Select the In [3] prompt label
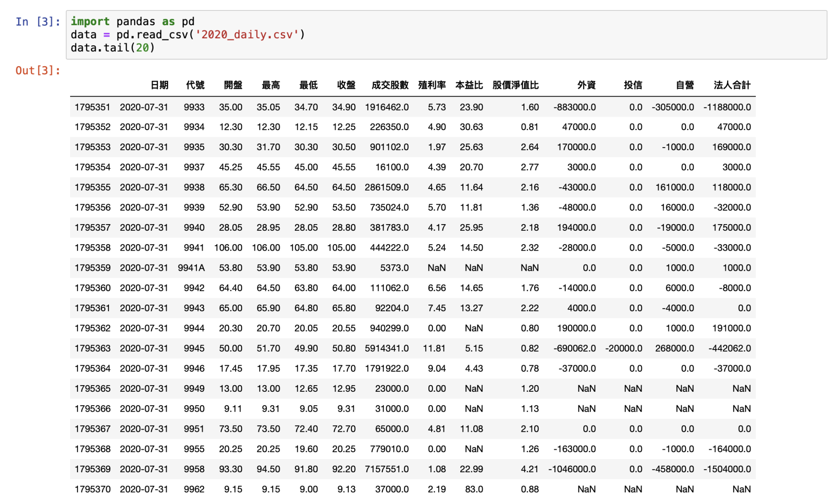Viewport: 836px width, 504px height. (x=38, y=21)
